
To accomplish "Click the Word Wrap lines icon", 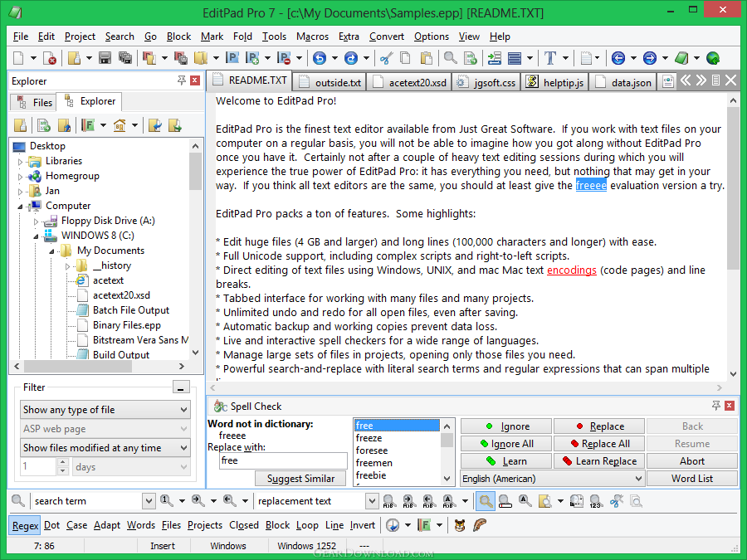I will pyautogui.click(x=515, y=58).
